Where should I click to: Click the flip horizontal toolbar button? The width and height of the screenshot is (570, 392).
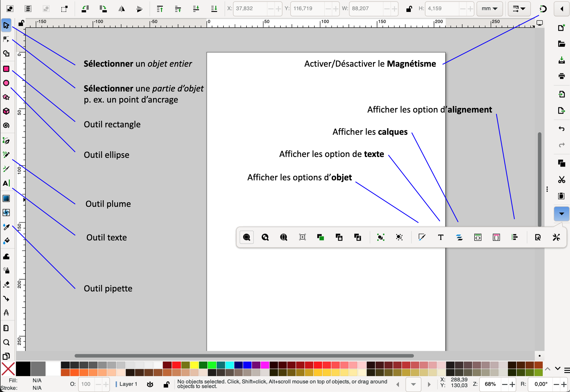121,9
